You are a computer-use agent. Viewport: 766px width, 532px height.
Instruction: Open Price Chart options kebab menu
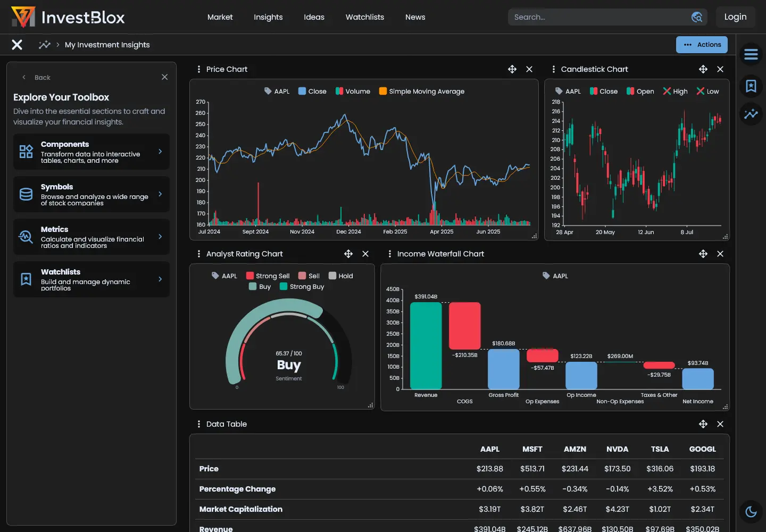[199, 69]
